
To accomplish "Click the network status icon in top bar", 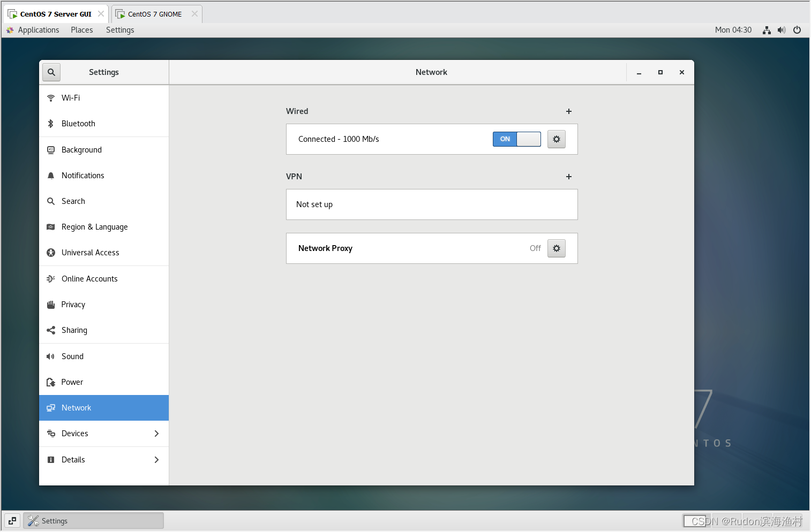I will click(x=766, y=30).
